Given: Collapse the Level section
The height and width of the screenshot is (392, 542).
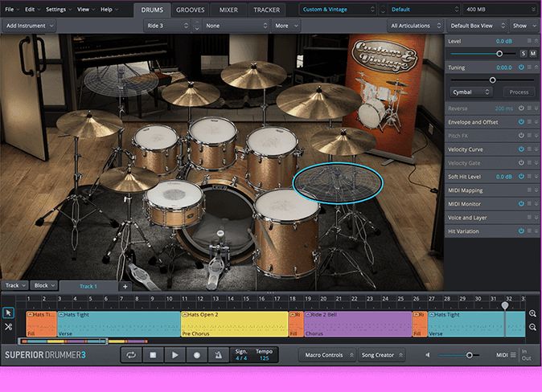Looking at the screenshot, I should (x=536, y=41).
